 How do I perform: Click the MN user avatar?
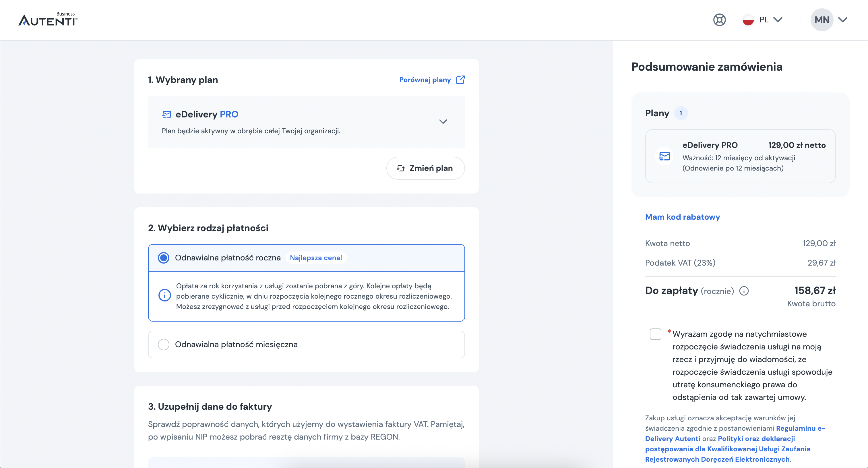821,20
